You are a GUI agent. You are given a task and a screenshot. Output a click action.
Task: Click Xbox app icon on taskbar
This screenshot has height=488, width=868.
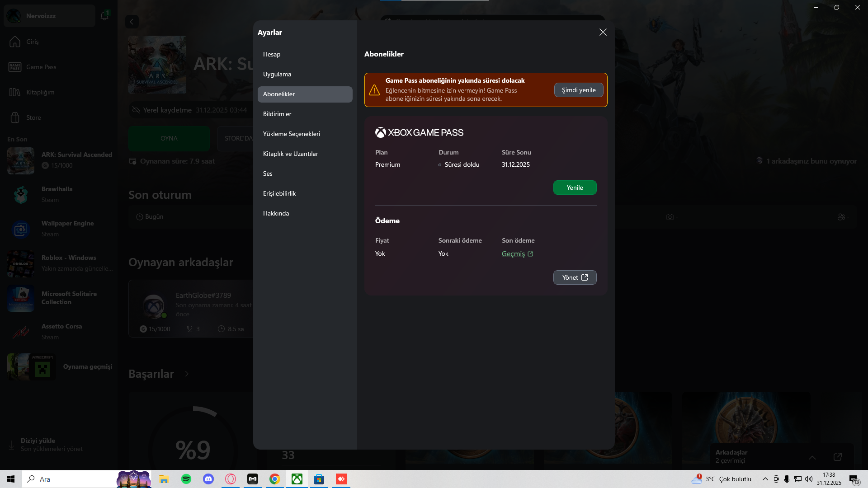click(x=297, y=479)
